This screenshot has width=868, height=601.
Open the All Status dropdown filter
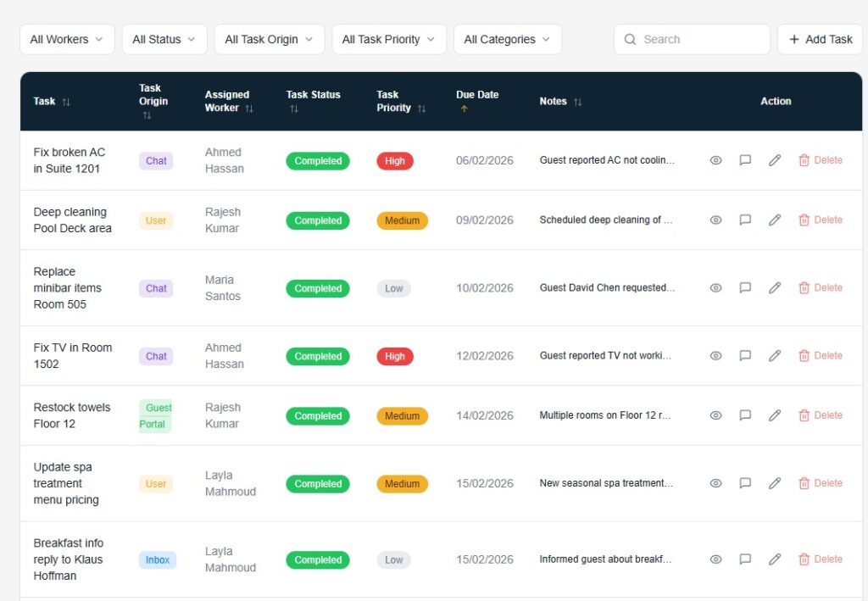coord(164,39)
